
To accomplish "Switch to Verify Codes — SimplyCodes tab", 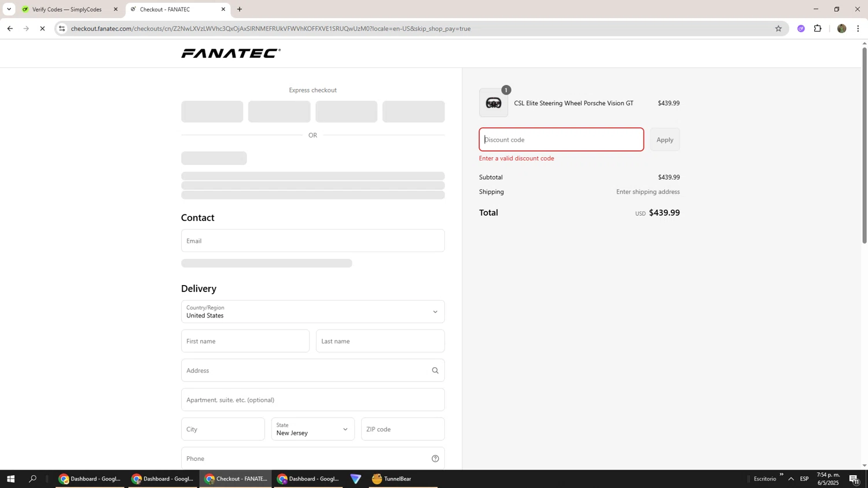I will (x=67, y=9).
